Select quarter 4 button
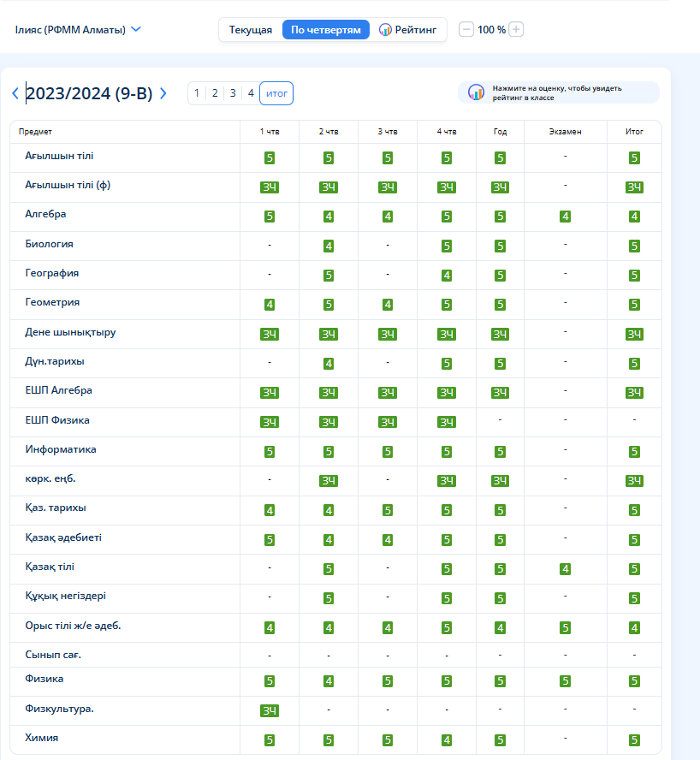Viewport: 700px width, 760px height. point(251,93)
